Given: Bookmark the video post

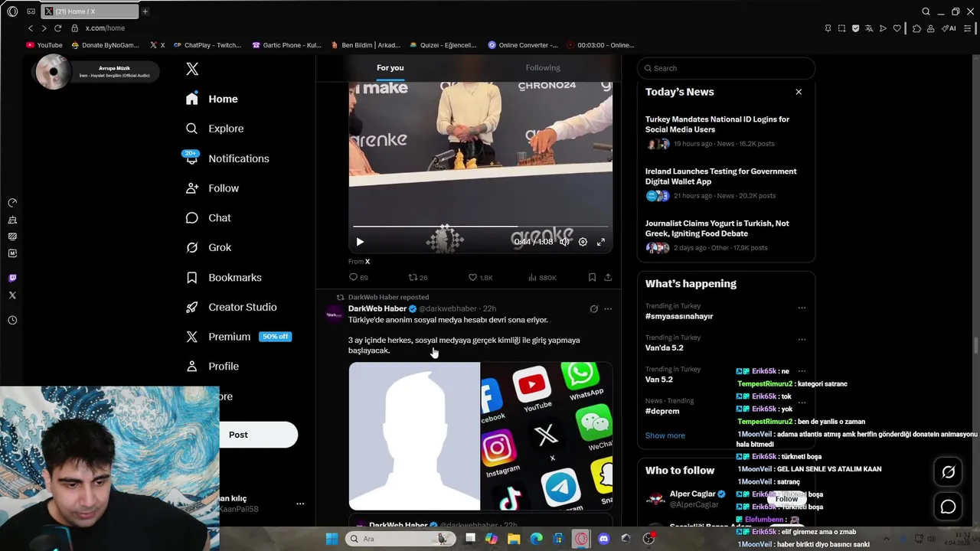Looking at the screenshot, I should [x=592, y=277].
